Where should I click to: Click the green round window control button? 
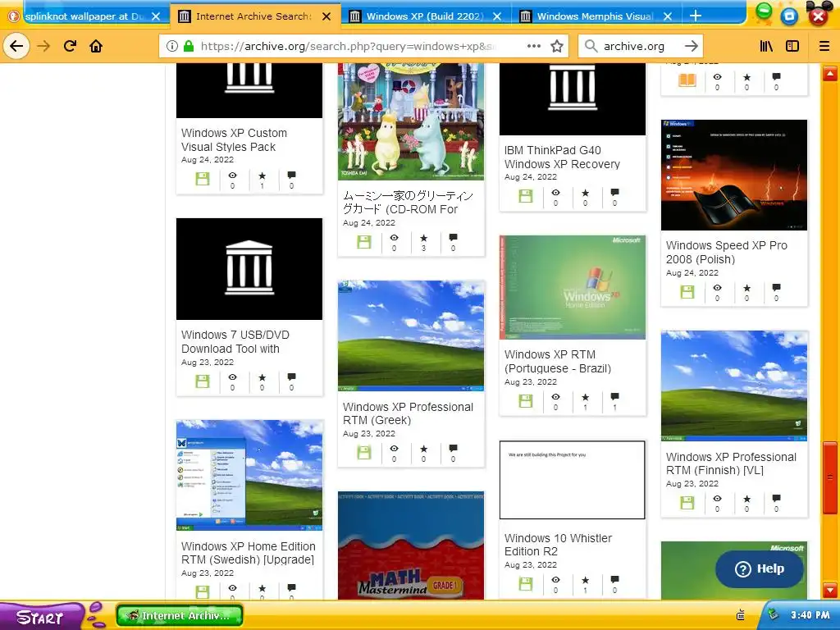point(764,11)
